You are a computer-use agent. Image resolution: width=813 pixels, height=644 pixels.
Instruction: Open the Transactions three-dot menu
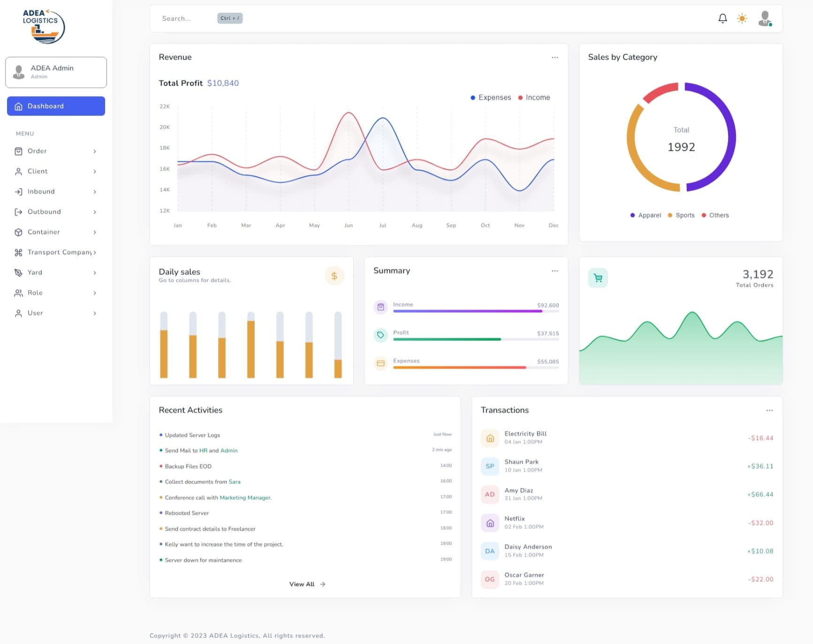pyautogui.click(x=769, y=410)
